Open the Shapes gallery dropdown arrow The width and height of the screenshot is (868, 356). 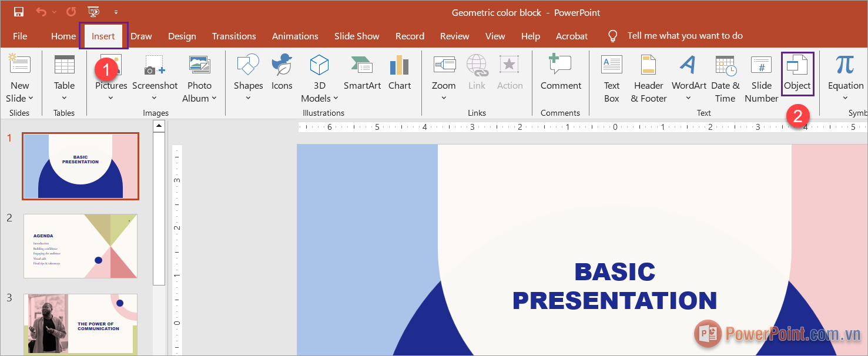pos(248,98)
